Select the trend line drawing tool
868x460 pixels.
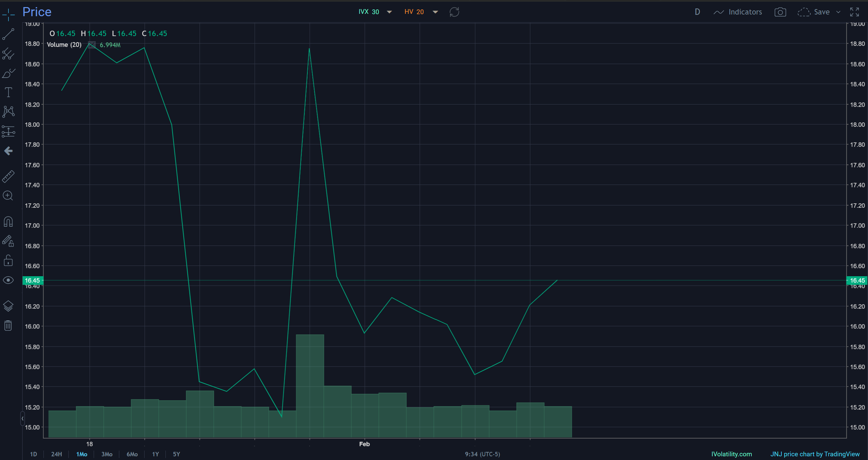[8, 34]
